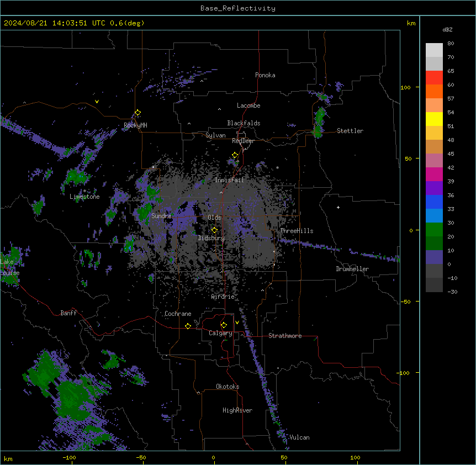Click the Vulcan label

pos(299,437)
